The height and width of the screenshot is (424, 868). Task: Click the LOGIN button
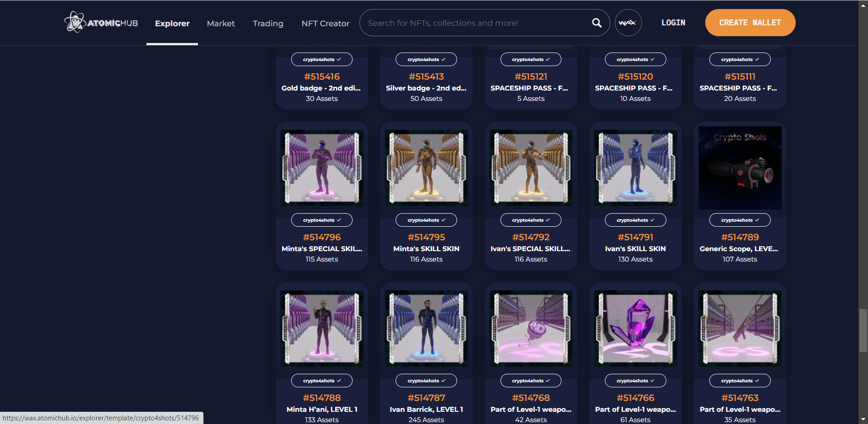673,23
